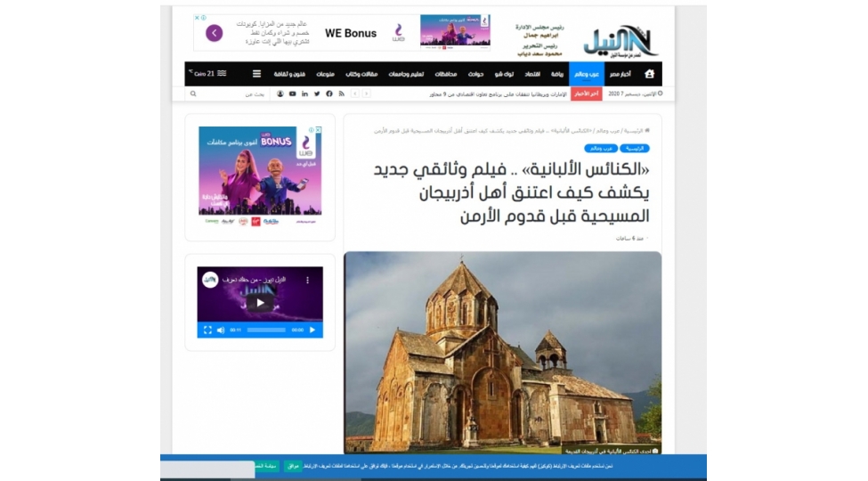This screenshot has width=868, height=481.
Task: Open the تعليم وجامعات menu item
Action: [406, 74]
